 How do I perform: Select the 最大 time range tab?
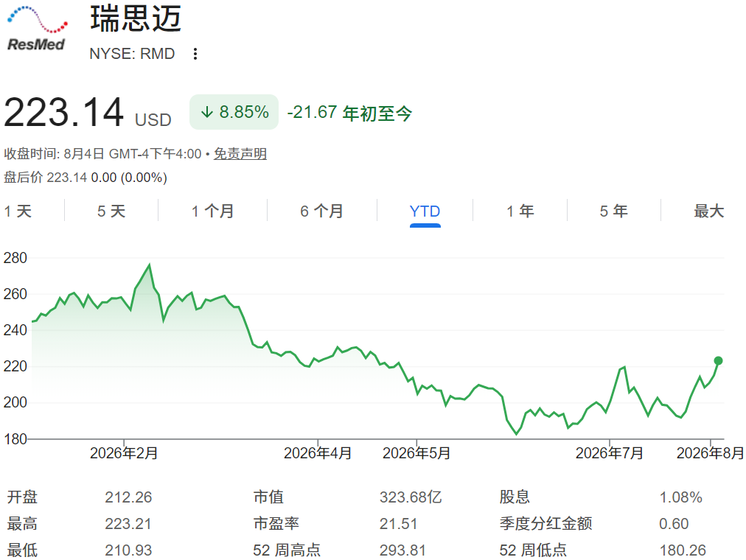[709, 211]
